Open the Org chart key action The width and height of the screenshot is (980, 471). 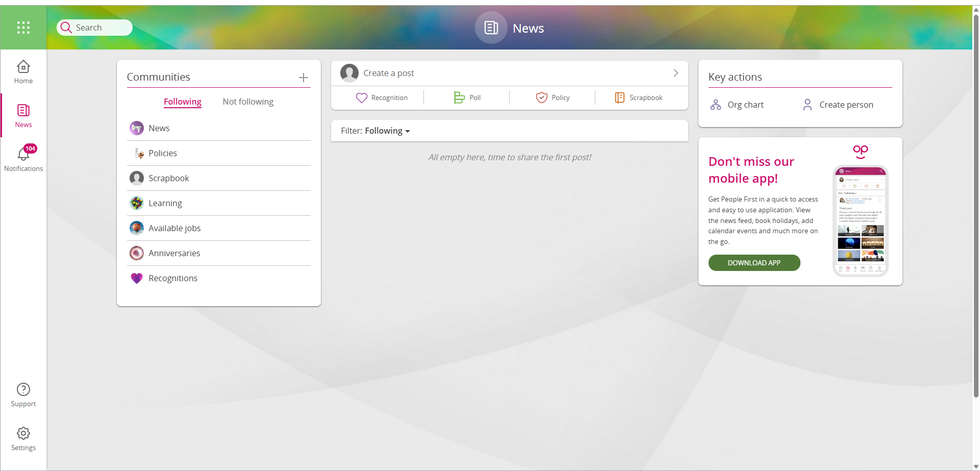pyautogui.click(x=737, y=105)
